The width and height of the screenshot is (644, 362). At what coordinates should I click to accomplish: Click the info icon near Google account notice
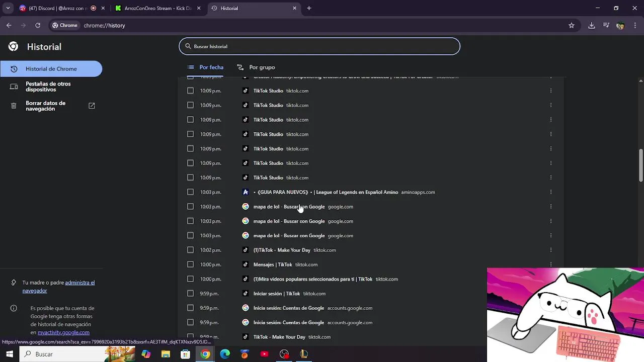[x=14, y=308]
